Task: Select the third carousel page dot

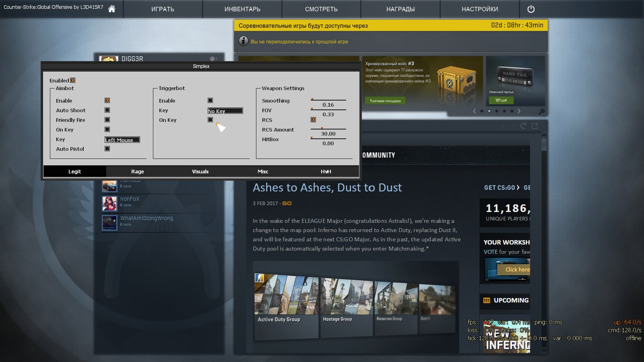Action: coord(497,111)
